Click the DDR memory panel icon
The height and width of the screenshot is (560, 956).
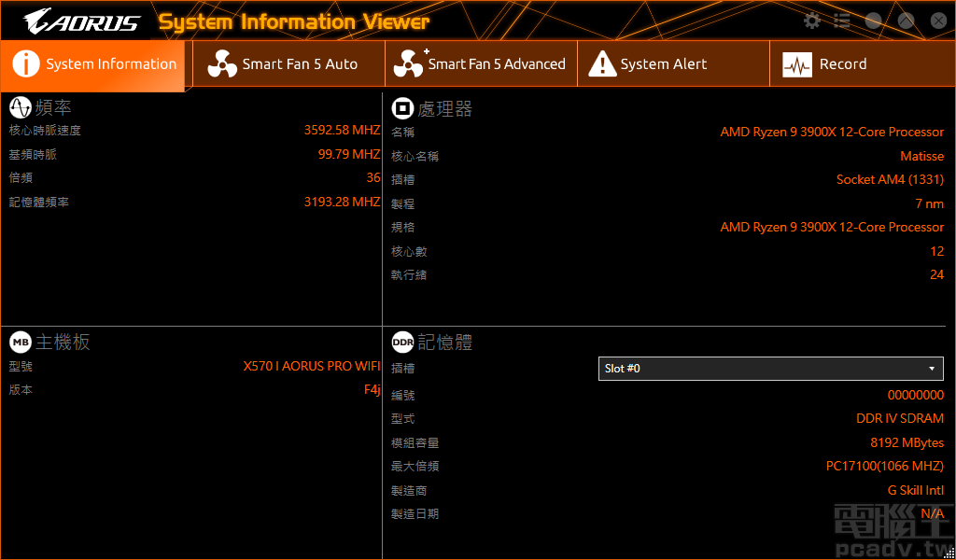[402, 342]
